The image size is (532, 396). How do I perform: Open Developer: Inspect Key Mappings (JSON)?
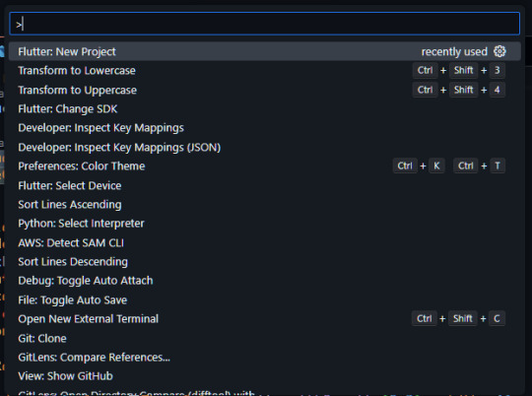coord(265,148)
